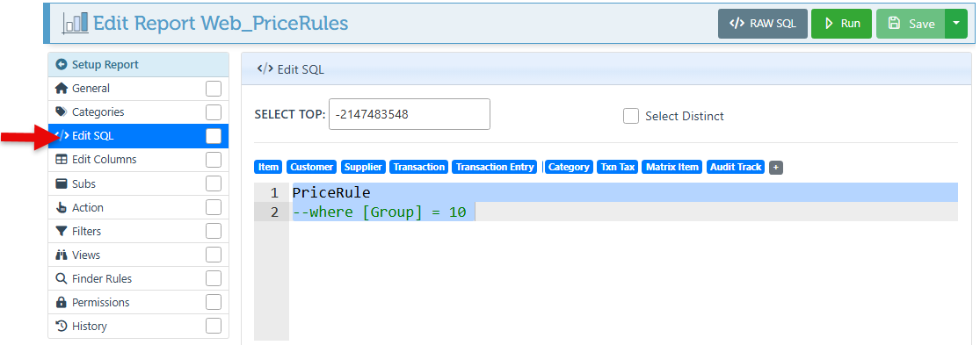The image size is (980, 345).
Task: Click the Permissions padlock icon
Action: pyautogui.click(x=62, y=302)
